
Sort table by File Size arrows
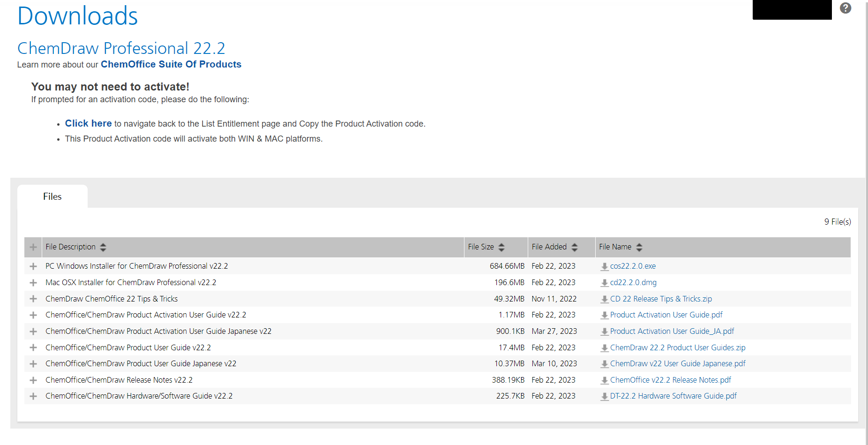pos(501,247)
